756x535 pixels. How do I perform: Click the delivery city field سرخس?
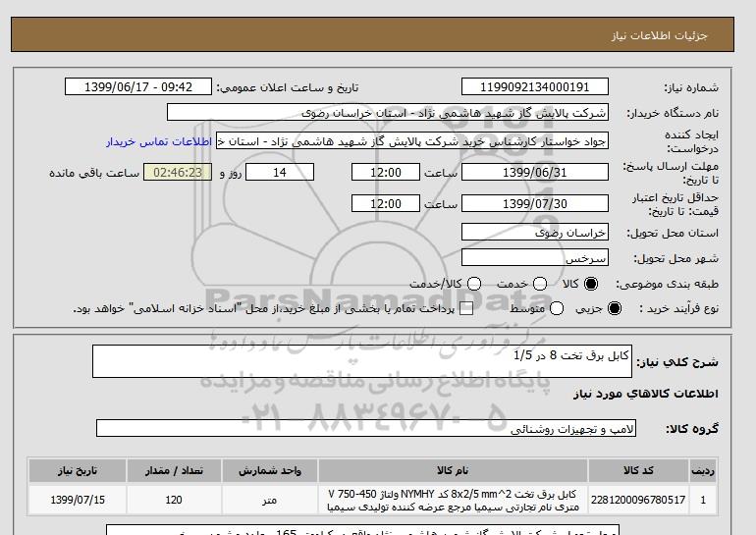[x=535, y=257]
